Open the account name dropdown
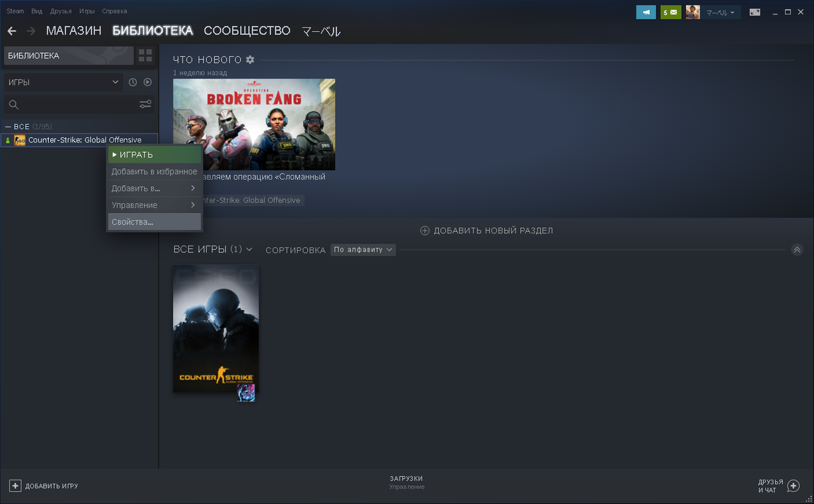Image resolution: width=814 pixels, height=504 pixels. (720, 12)
